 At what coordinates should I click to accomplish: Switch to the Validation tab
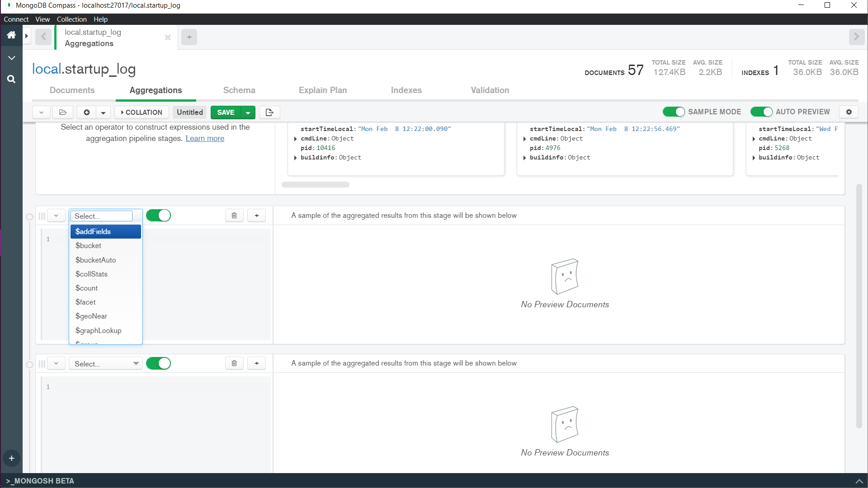(x=490, y=90)
